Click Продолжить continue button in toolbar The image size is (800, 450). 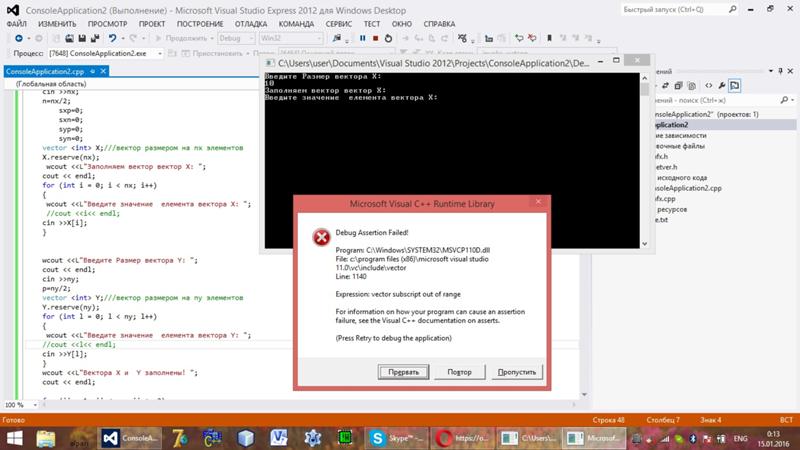(x=184, y=38)
